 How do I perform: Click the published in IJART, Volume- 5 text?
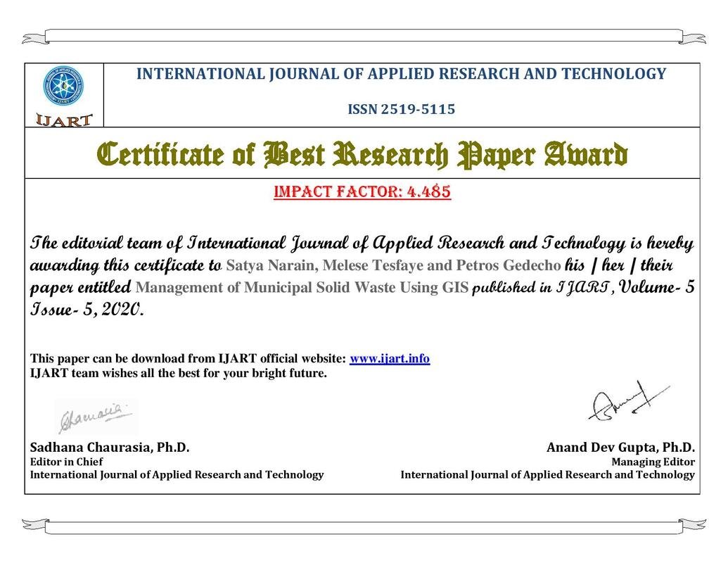[583, 288]
